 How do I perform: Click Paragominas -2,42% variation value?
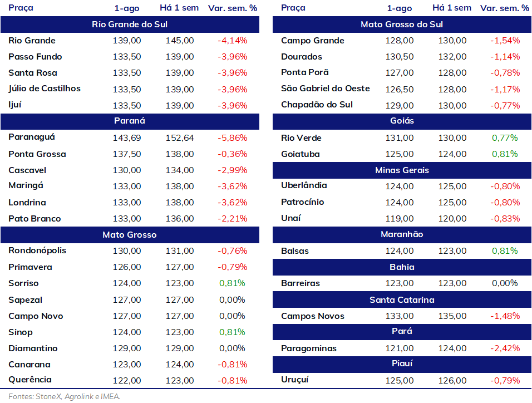tap(505, 348)
